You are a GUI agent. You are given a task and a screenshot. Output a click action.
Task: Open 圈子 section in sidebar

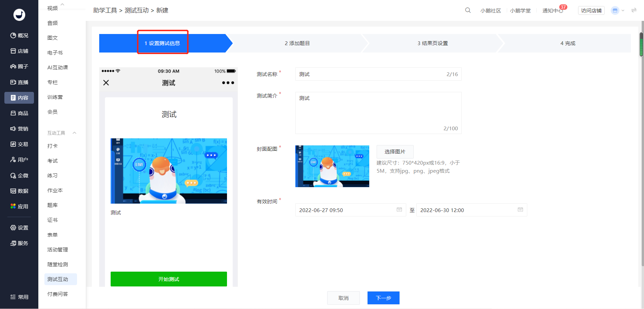coord(19,66)
